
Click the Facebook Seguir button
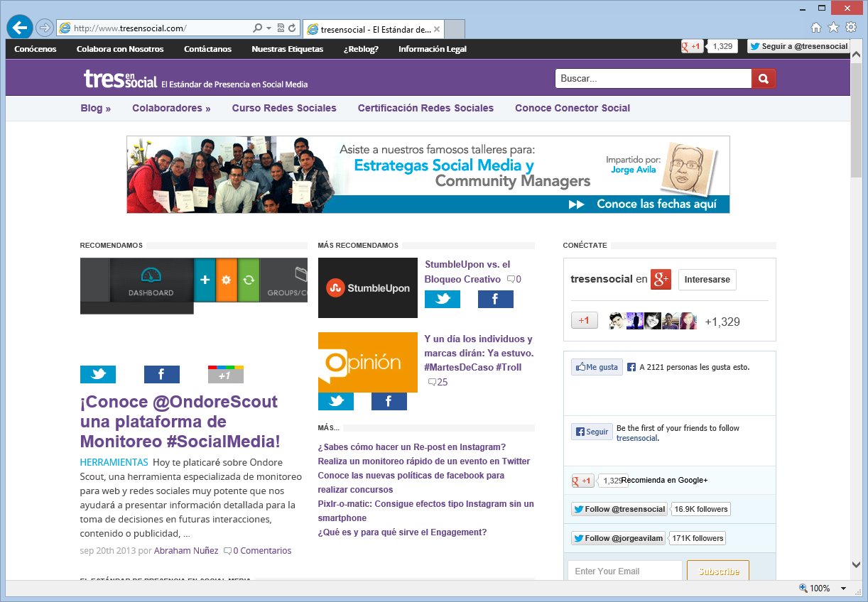[x=592, y=432]
